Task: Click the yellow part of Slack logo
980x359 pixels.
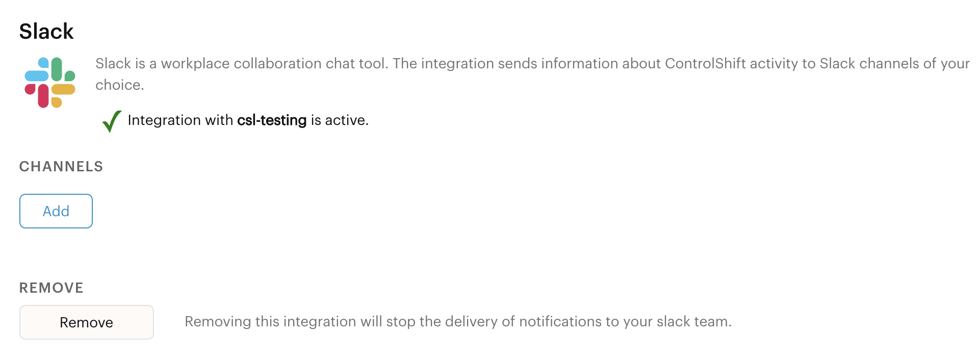Action: coord(63,95)
